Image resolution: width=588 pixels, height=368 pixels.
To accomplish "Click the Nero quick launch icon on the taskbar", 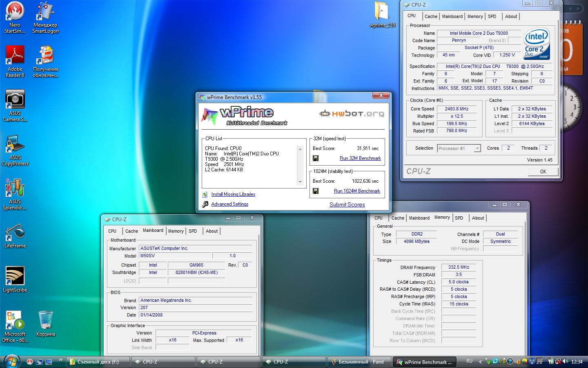I will coord(30,361).
